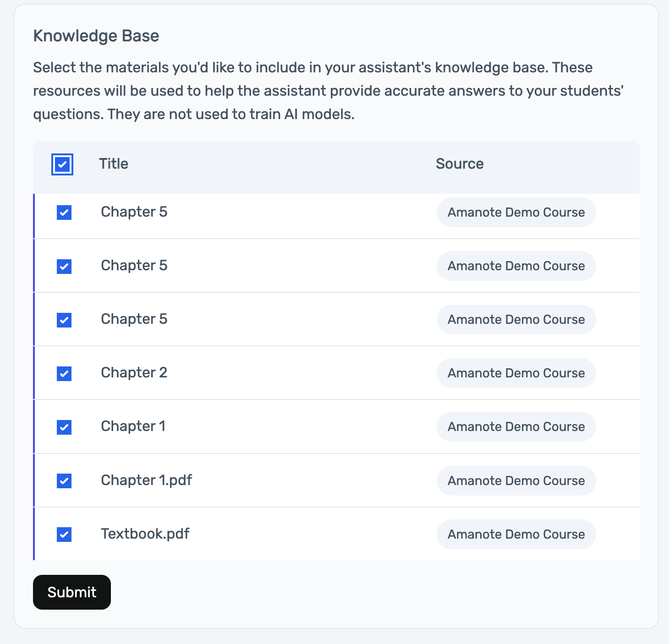Screen dimensions: 669x644
Task: Click the Source column header
Action: pos(460,164)
